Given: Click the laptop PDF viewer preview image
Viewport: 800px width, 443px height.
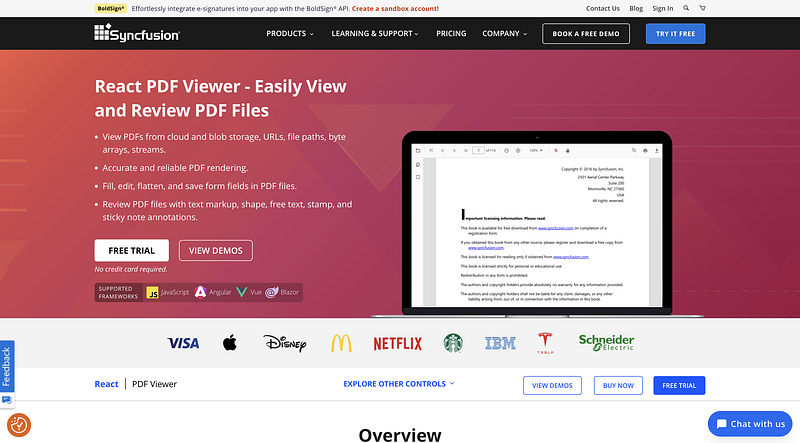Looking at the screenshot, I should click(537, 225).
